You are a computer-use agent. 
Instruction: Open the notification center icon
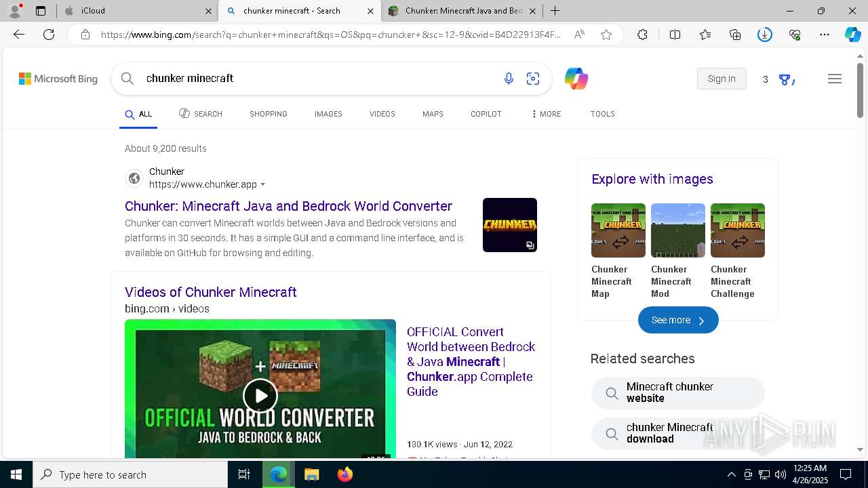(x=846, y=474)
